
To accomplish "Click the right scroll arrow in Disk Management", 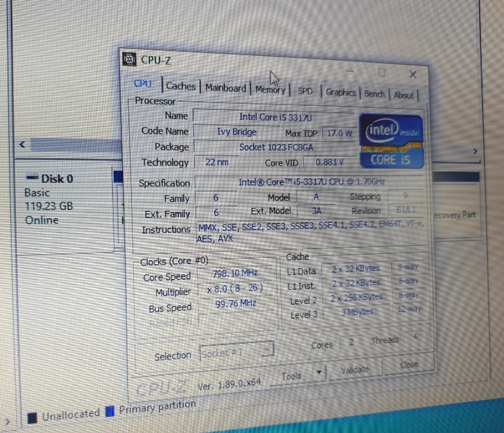I will pos(475,151).
